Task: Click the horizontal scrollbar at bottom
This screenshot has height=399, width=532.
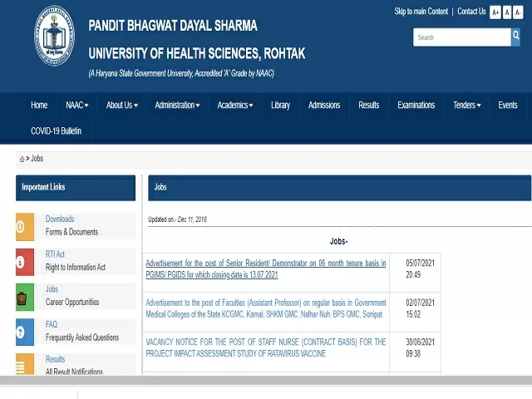Action: point(266,381)
